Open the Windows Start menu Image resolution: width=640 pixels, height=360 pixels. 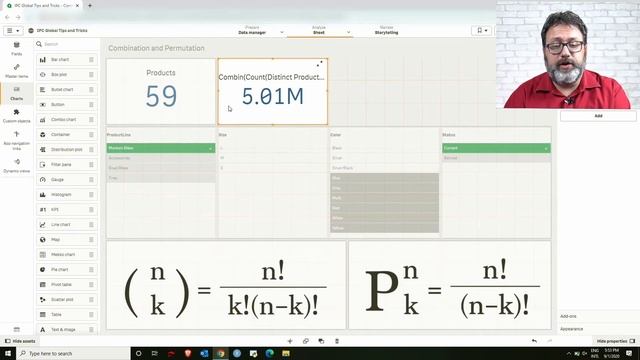(8, 353)
